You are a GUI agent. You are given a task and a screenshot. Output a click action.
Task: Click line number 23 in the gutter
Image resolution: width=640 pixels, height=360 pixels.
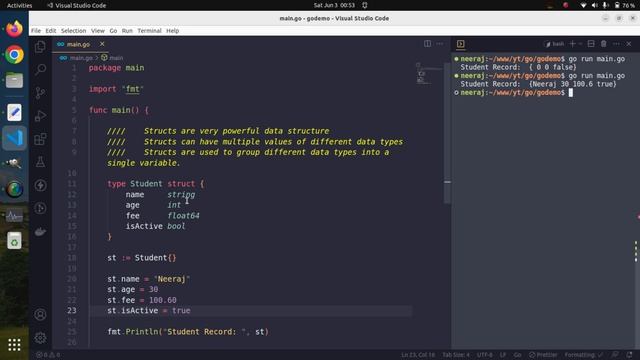(x=72, y=310)
